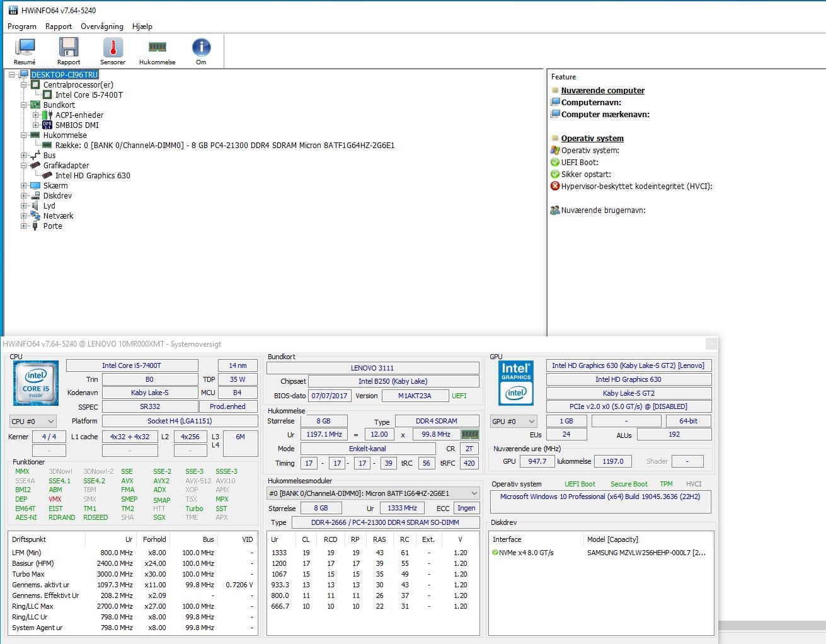Viewport: 826px width, 644px height.
Task: Close the Systemoversigt window
Action: [x=711, y=343]
